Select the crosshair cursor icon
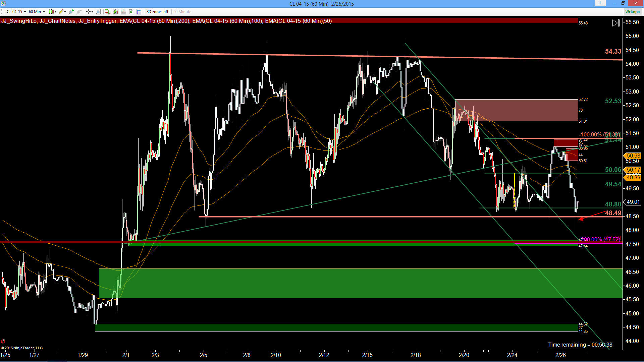The image size is (644, 362). (88, 12)
